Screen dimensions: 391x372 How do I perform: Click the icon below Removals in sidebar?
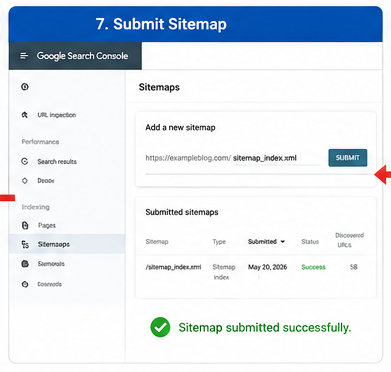tap(25, 284)
